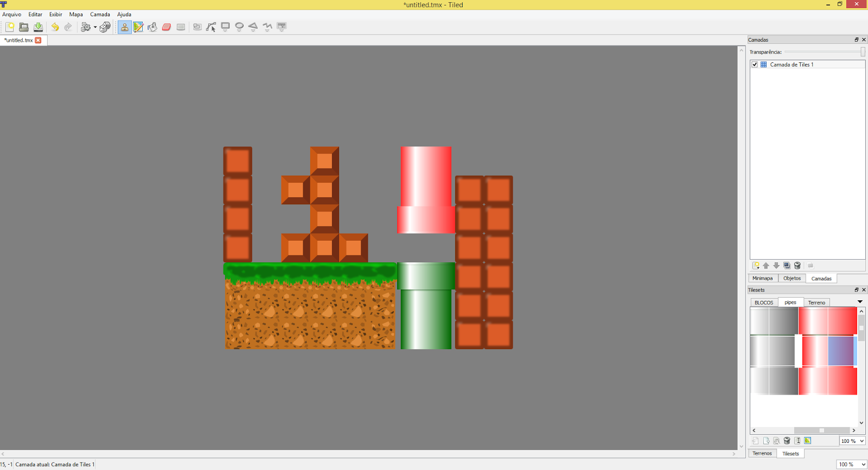Open the tileset zoom 100 % combo box
The width and height of the screenshot is (868, 470).
pyautogui.click(x=852, y=441)
